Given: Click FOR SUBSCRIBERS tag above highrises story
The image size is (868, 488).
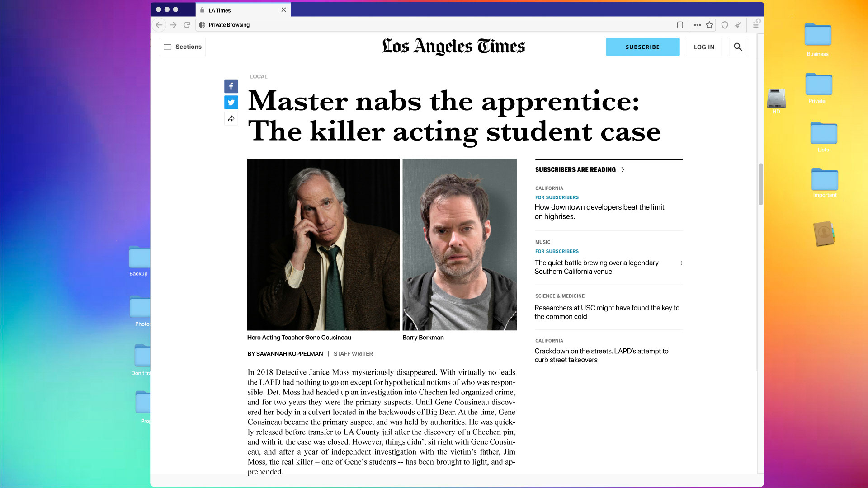Looking at the screenshot, I should pos(557,197).
